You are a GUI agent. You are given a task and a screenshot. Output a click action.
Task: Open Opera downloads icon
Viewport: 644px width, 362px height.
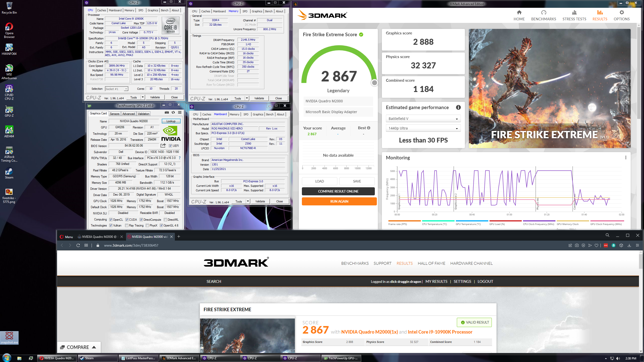(629, 245)
